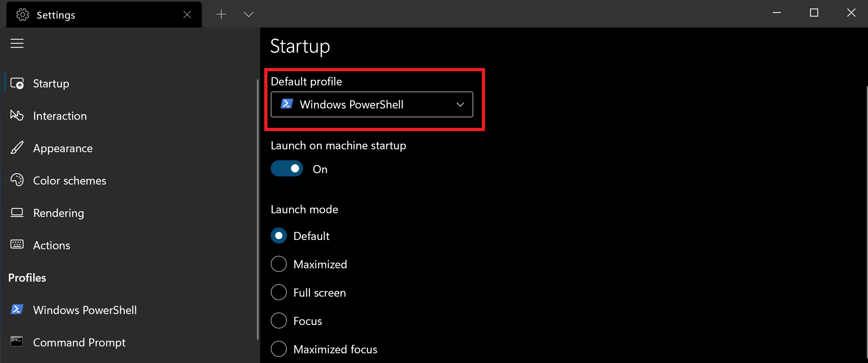Image resolution: width=868 pixels, height=363 pixels.
Task: Maximize the Windows Terminal window
Action: coord(814,13)
